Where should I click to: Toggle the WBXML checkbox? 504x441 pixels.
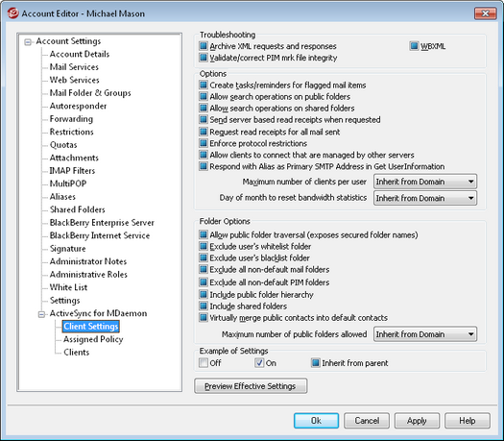click(414, 46)
